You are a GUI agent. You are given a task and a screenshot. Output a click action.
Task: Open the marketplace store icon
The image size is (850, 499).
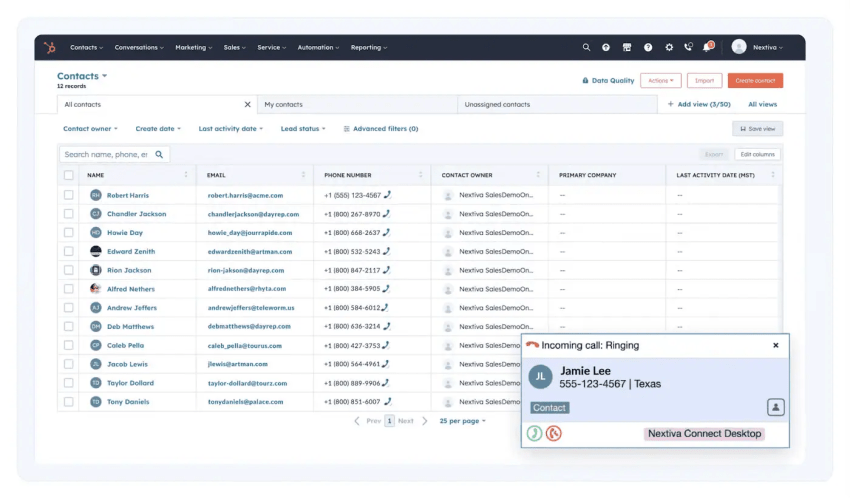[x=627, y=48]
